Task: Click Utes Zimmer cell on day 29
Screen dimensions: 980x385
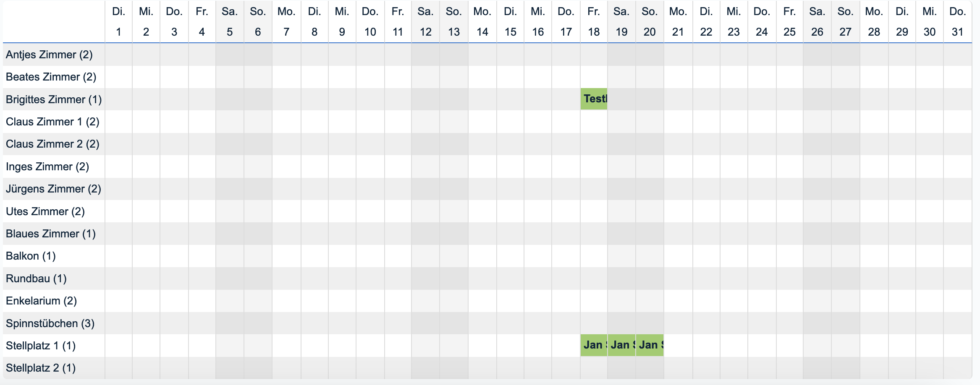Action: pos(902,211)
